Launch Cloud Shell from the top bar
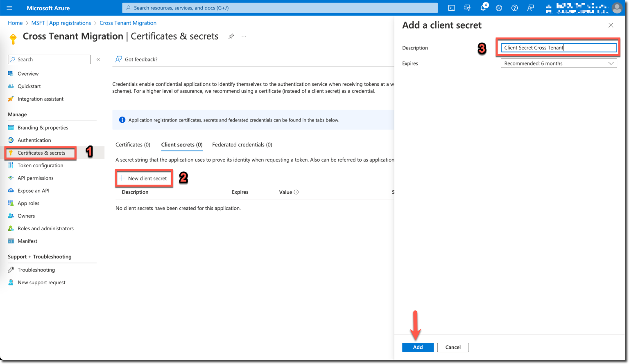Image resolution: width=629 pixels, height=364 pixels. [x=451, y=8]
